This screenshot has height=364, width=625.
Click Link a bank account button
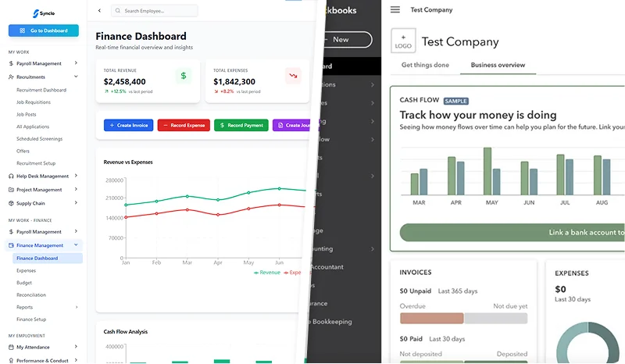pyautogui.click(x=512, y=233)
